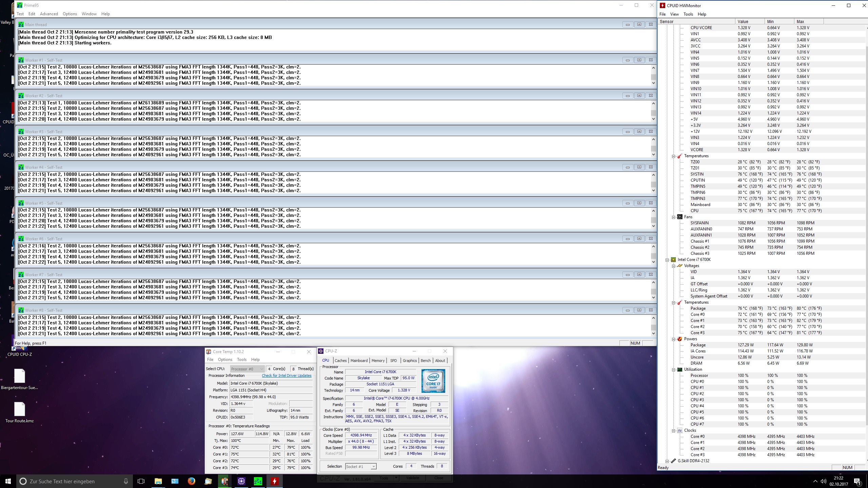
Task: Click the CPU-Z taskbar icon
Action: [241, 481]
